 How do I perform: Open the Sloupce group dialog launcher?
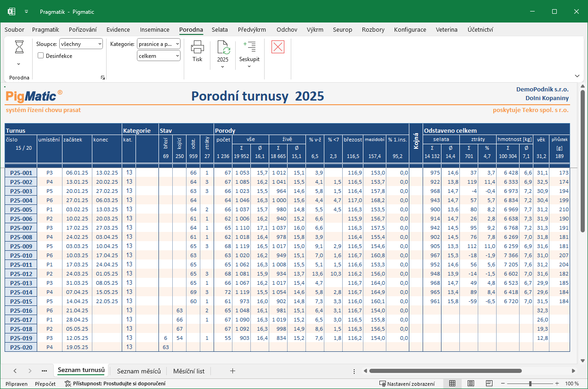[x=103, y=78]
